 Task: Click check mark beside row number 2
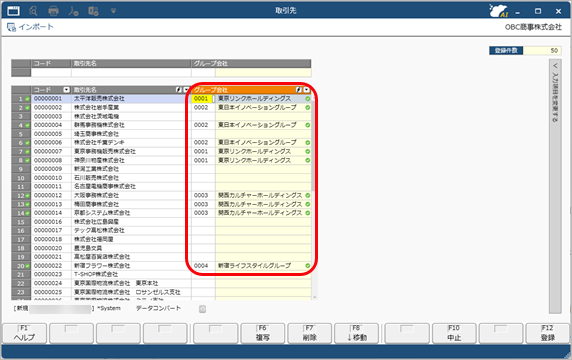pos(27,108)
